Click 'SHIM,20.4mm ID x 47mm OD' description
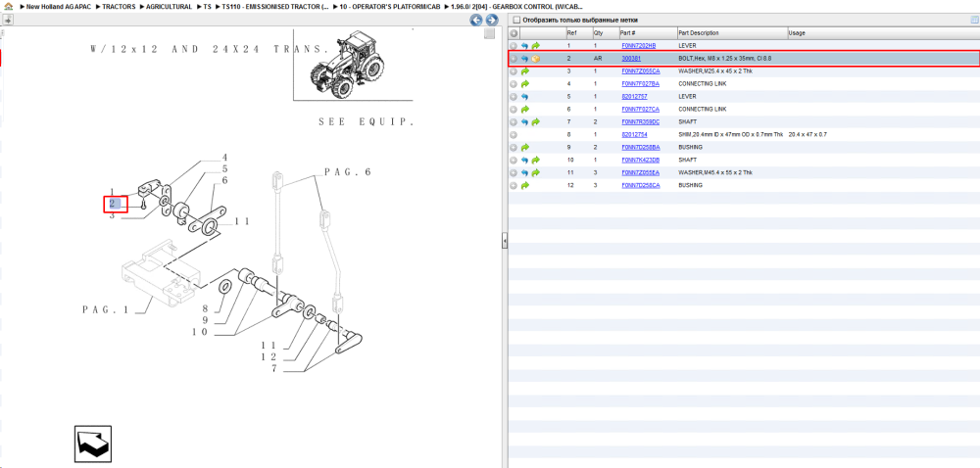The width and height of the screenshot is (980, 468). [x=730, y=135]
